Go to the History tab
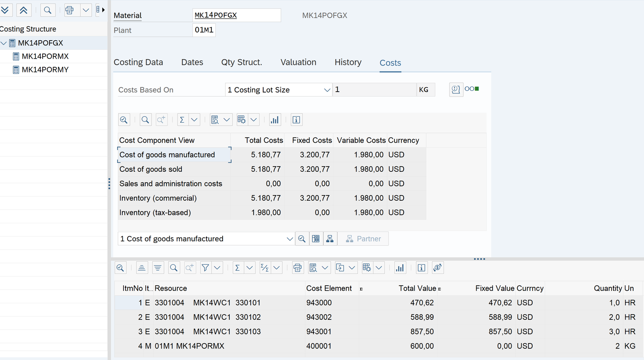This screenshot has width=644, height=360. point(348,62)
